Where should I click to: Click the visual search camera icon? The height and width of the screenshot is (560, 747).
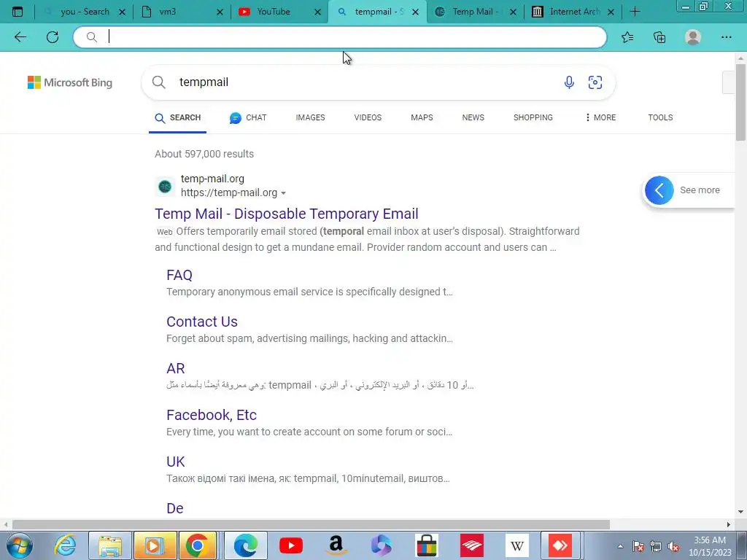click(x=595, y=82)
